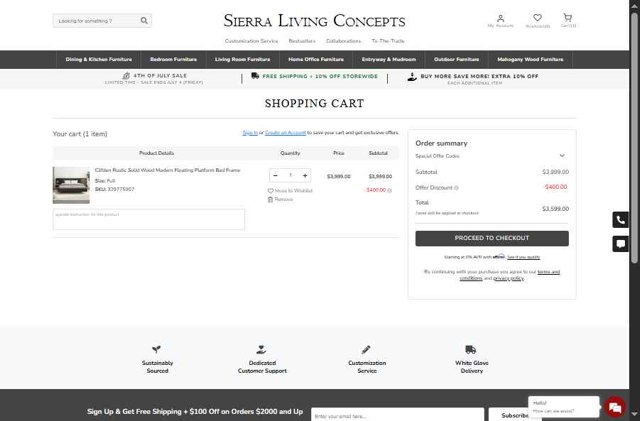Image resolution: width=640 pixels, height=421 pixels.
Task: Increase quantity with plus button
Action: tap(305, 176)
